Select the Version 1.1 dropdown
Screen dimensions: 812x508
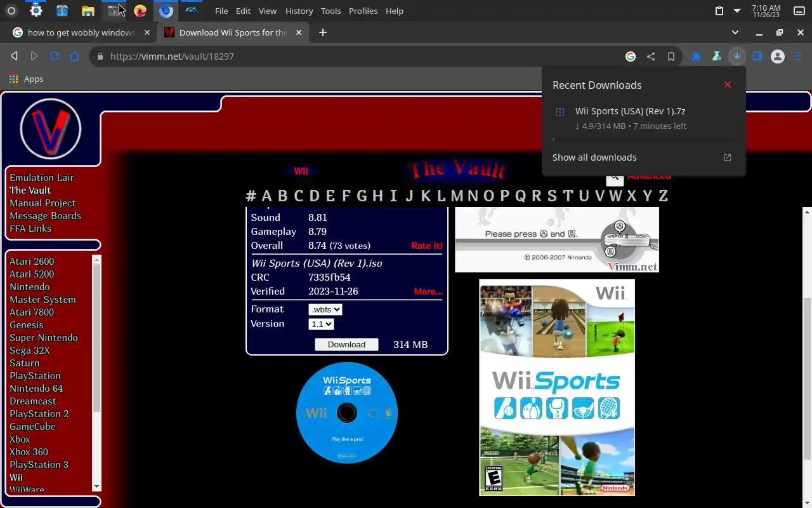click(321, 324)
